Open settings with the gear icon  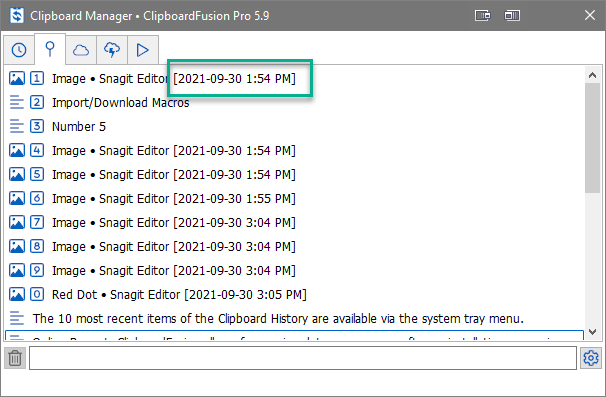pos(591,358)
